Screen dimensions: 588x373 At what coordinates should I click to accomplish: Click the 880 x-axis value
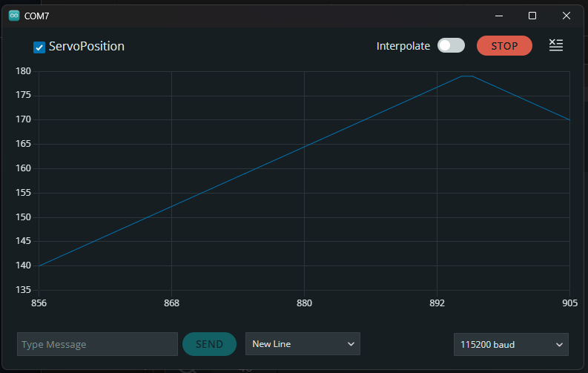tap(304, 303)
